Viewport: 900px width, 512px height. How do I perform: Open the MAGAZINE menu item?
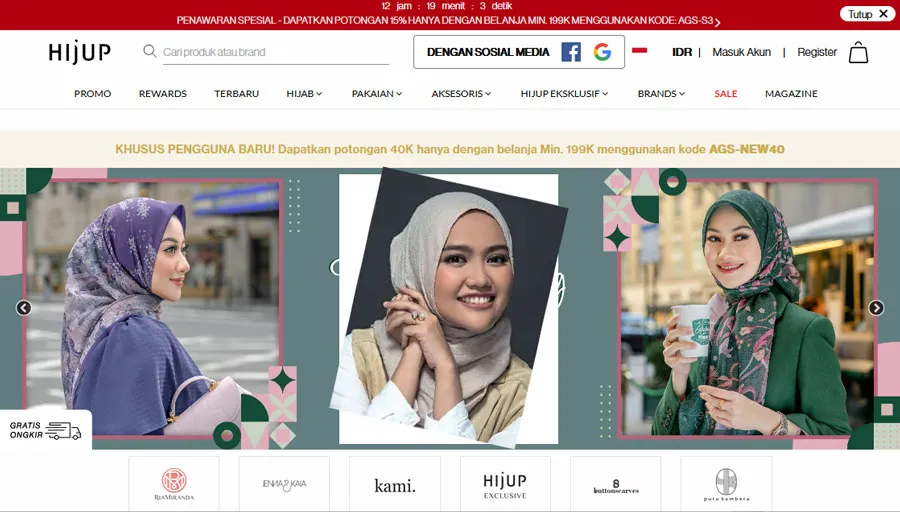791,94
